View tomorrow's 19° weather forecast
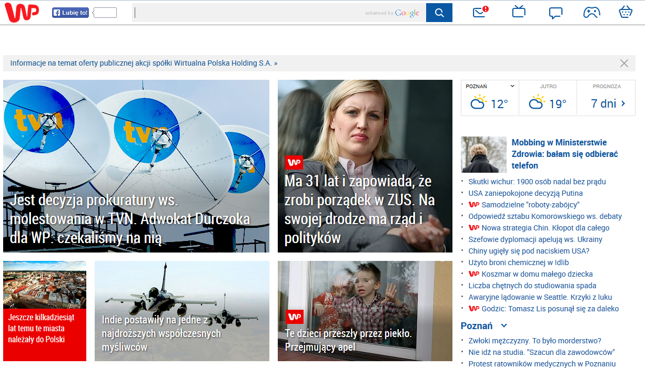The width and height of the screenshot is (645, 368). [548, 103]
